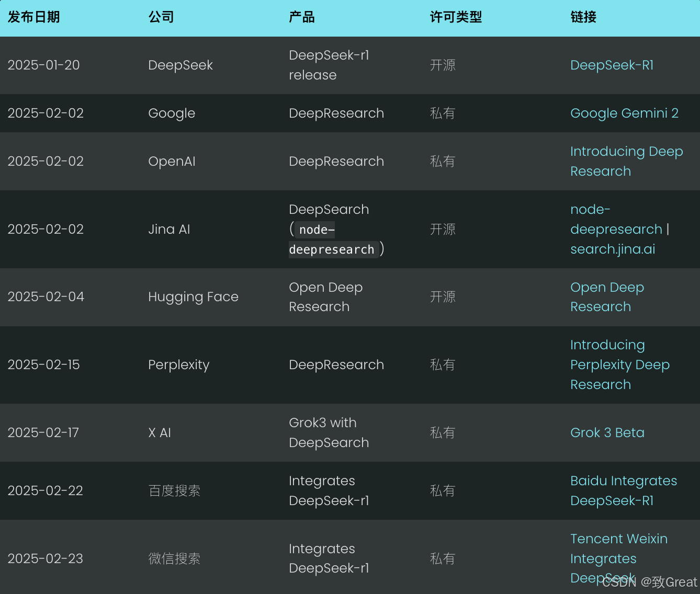Screen dimensions: 700x594
Task: Select the DeepResearch product in the Perplexity row
Action: [336, 365]
